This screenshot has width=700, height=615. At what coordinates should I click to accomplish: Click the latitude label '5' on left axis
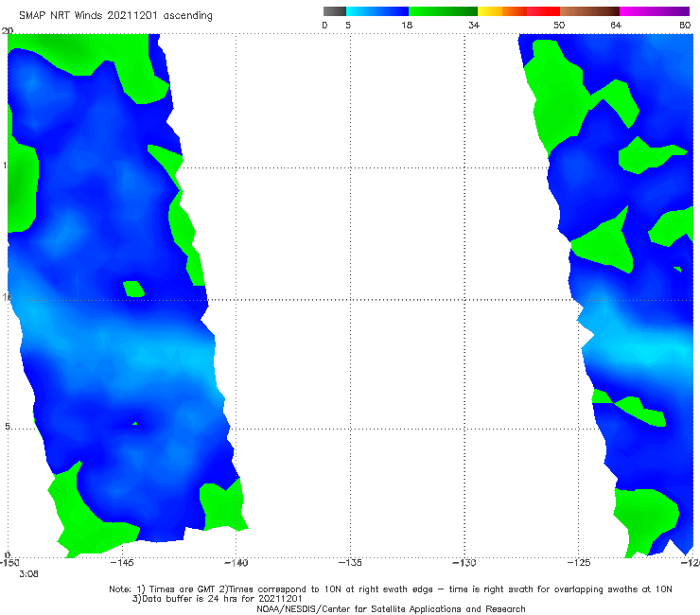point(8,427)
